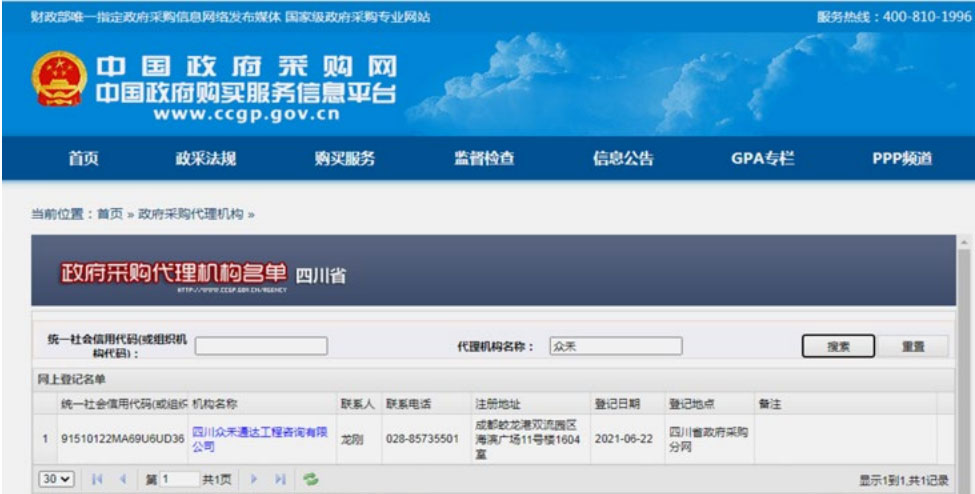The height and width of the screenshot is (494, 975).
Task: Open the rows-per-page dropdown showing 30
Action: tap(56, 480)
